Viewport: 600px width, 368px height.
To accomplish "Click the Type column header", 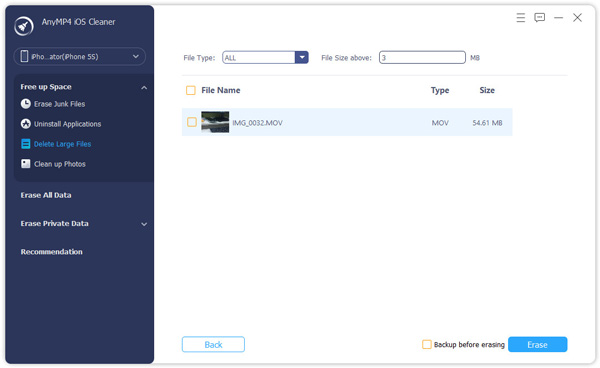I will point(440,90).
